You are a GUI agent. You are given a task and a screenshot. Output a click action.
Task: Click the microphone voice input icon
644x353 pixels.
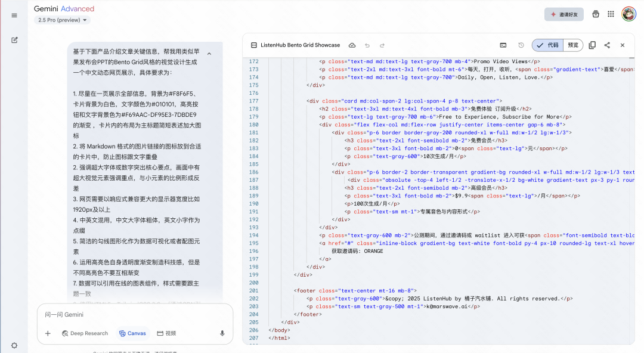(222, 333)
